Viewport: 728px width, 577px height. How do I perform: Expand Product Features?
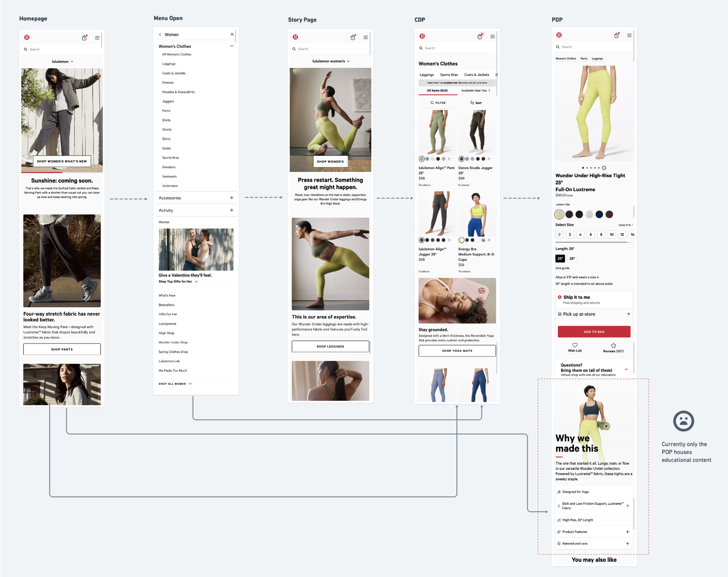pyautogui.click(x=627, y=532)
